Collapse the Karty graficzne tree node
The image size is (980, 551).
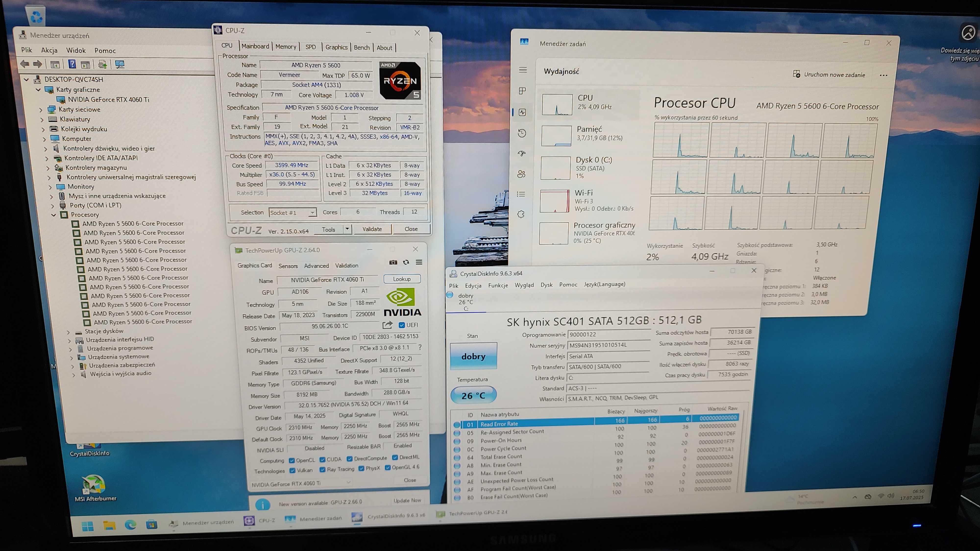pos(38,90)
